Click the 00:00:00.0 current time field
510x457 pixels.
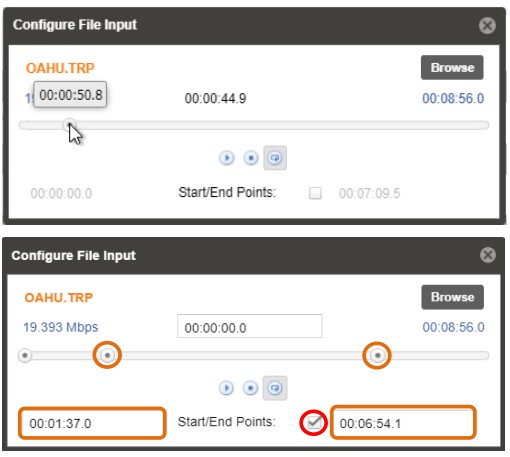pyautogui.click(x=249, y=326)
